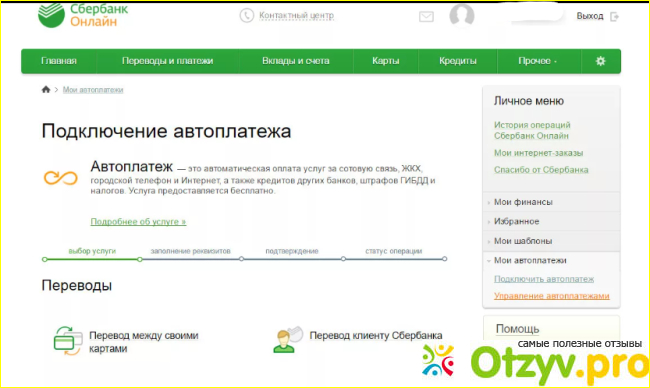Collapse Мои автоплатежи section
Screen dimensions: 650x388
551,260
